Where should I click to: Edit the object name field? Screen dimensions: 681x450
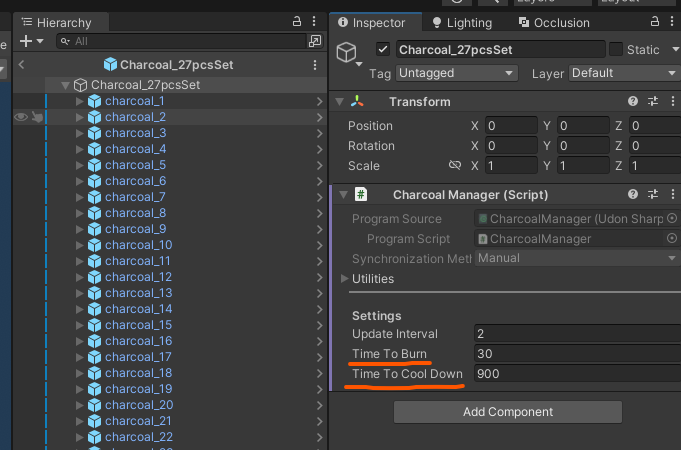[x=500, y=50]
